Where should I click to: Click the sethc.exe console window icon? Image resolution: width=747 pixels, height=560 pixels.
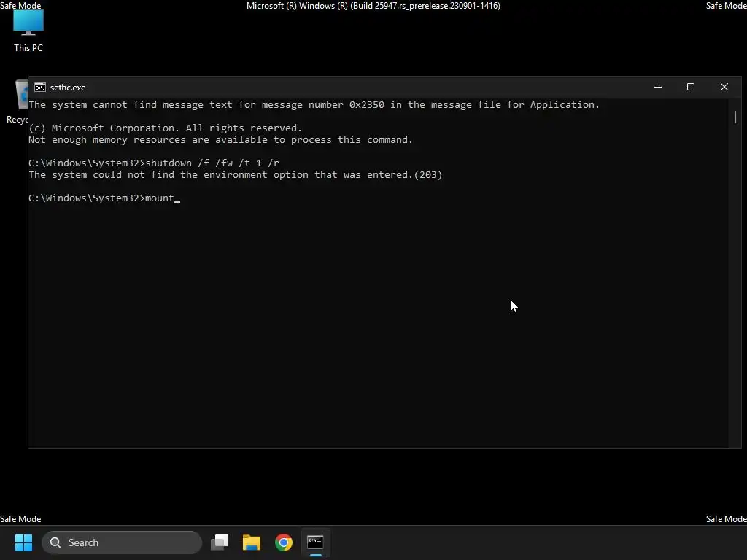pyautogui.click(x=40, y=87)
